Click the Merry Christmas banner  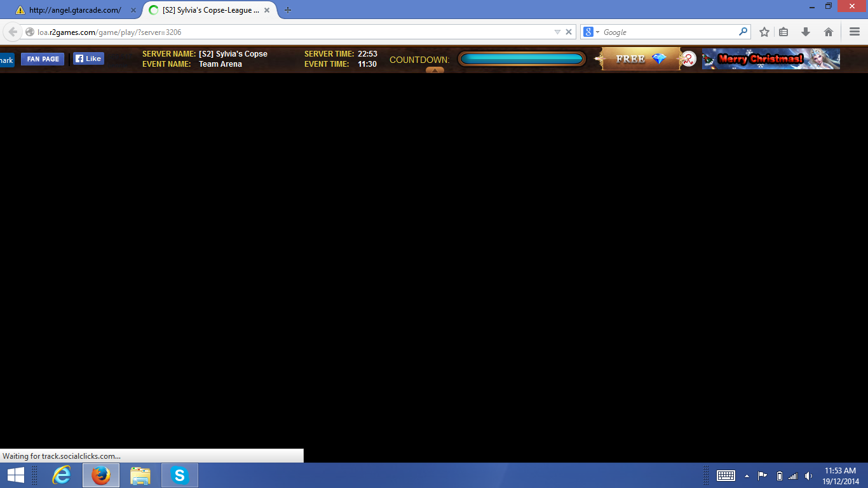pyautogui.click(x=771, y=59)
